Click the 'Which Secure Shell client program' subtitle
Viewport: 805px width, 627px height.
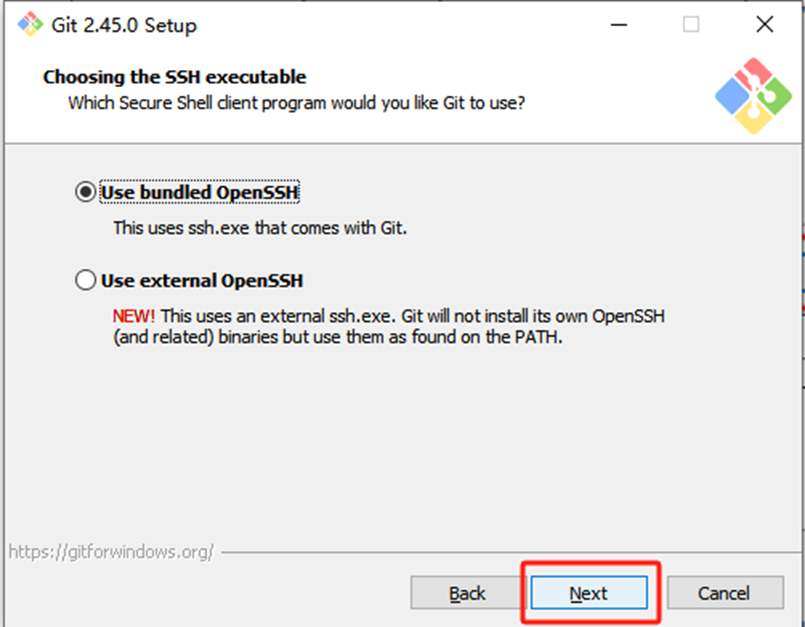pyautogui.click(x=296, y=103)
